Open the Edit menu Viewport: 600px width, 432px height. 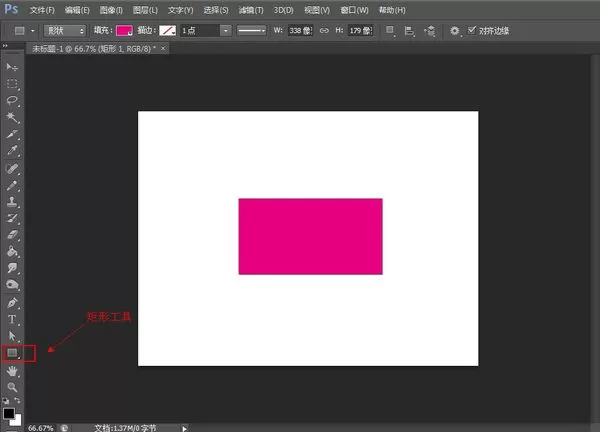pos(77,10)
